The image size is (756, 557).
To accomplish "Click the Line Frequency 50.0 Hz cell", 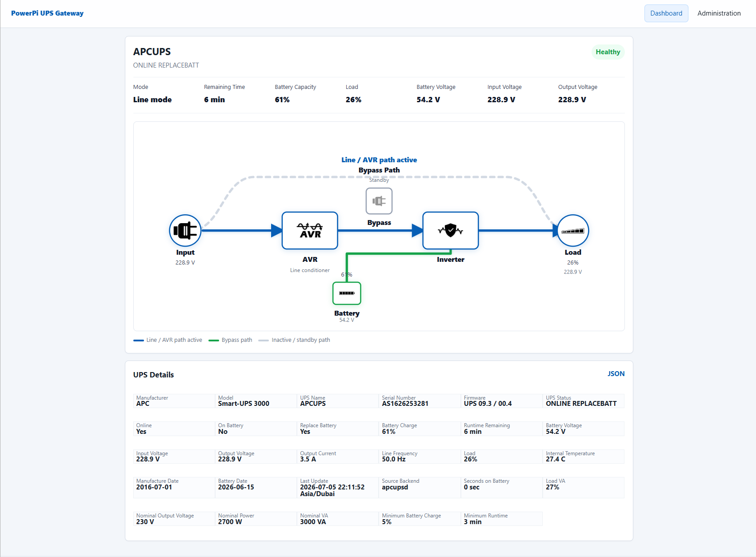I will (x=420, y=457).
